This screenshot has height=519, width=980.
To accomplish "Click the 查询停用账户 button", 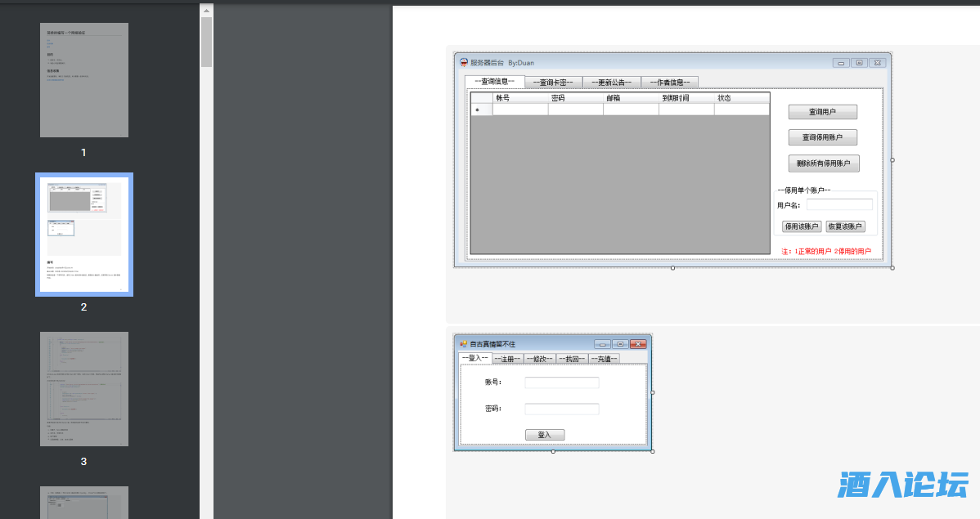I will [x=822, y=137].
